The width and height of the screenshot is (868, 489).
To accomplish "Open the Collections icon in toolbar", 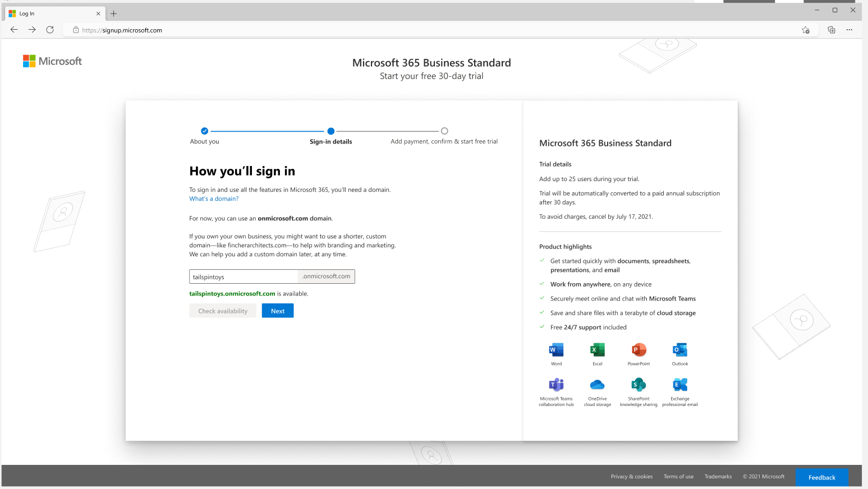I will tap(832, 30).
